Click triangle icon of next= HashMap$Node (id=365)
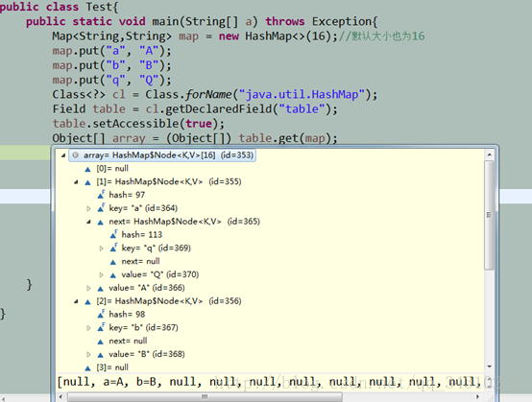This screenshot has height=402, width=532. coord(101,223)
